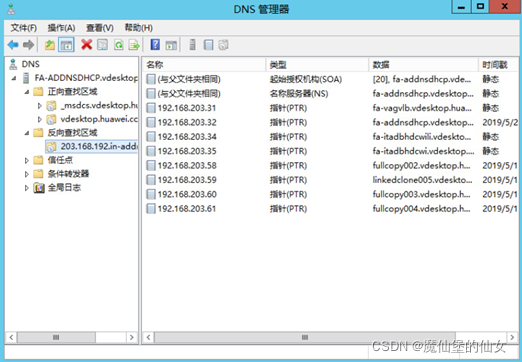The width and height of the screenshot is (522, 362).
Task: Select the 192.168.203.59 PTR record
Action: pyautogui.click(x=187, y=180)
